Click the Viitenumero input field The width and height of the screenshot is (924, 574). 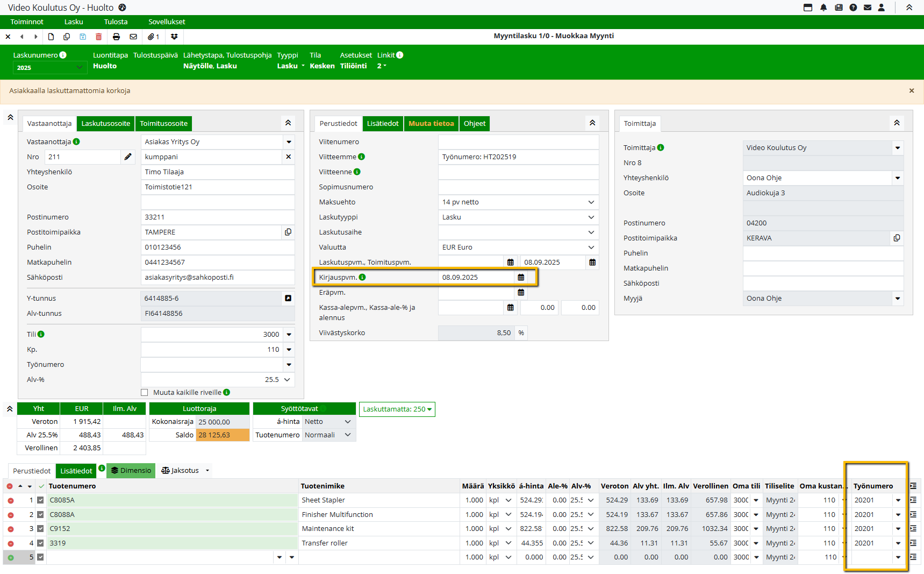pyautogui.click(x=518, y=142)
